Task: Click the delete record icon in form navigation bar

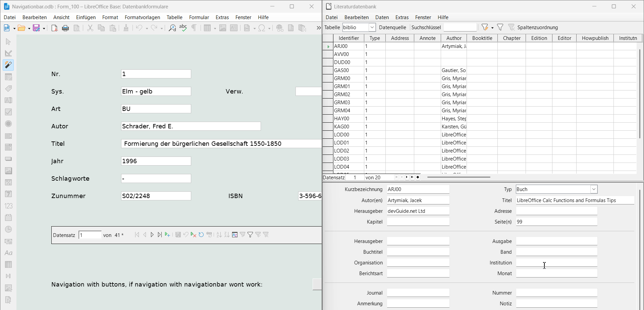Action: [194, 235]
